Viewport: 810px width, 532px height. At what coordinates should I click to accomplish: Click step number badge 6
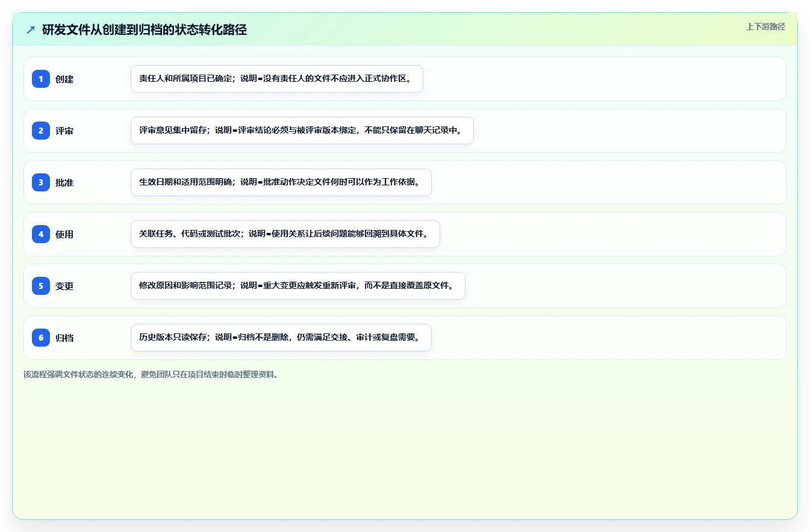click(41, 338)
